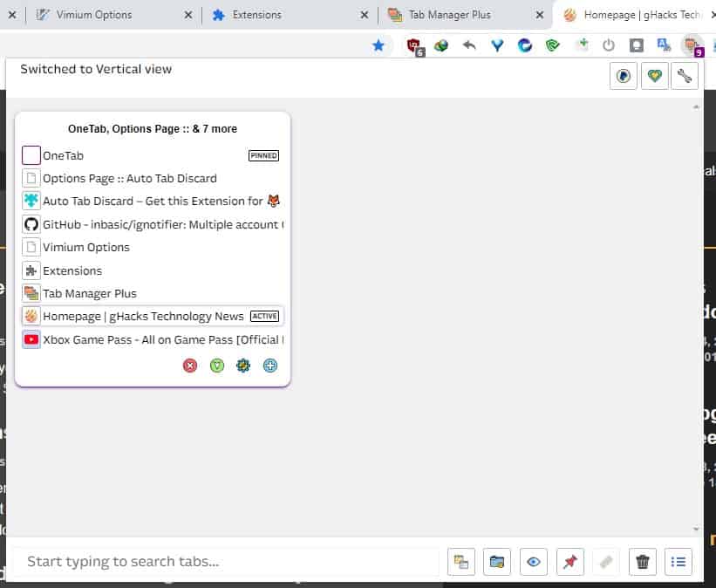This screenshot has height=588, width=716.
Task: Click the notifications icon beside the heart
Action: pyautogui.click(x=623, y=76)
